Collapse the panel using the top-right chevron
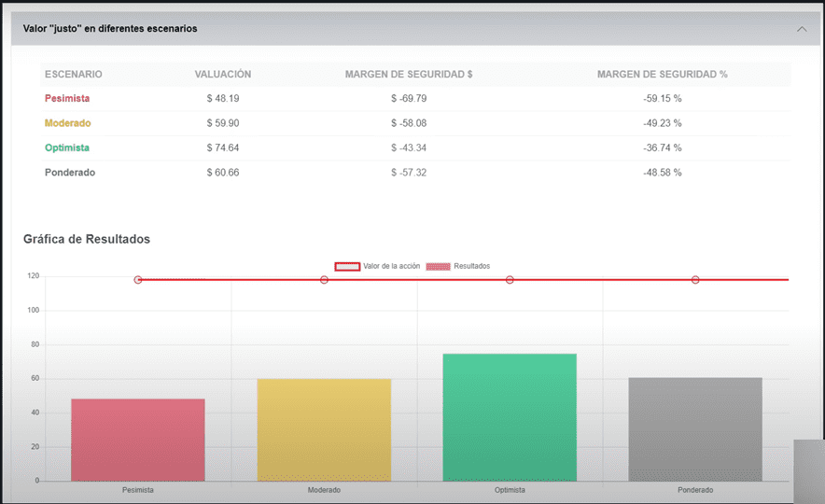Viewport: 825px width, 504px height. point(802,29)
